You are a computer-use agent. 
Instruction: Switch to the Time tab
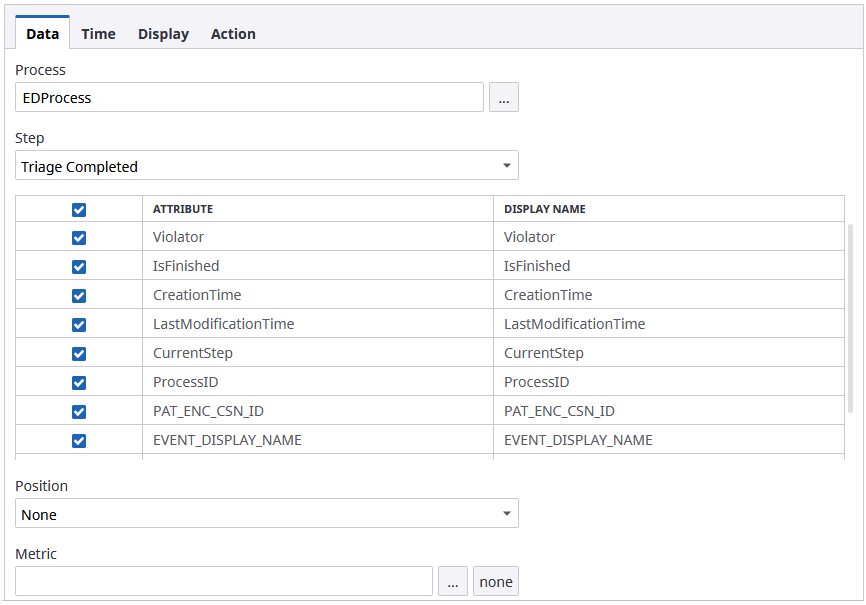click(x=98, y=34)
